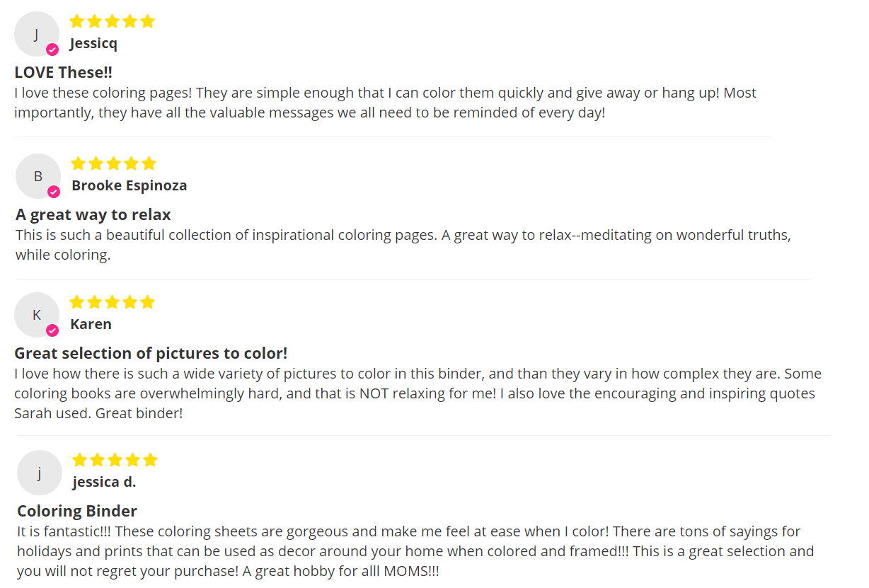Click the five stars above Karen's name
This screenshot has height=588, width=869.
112,302
